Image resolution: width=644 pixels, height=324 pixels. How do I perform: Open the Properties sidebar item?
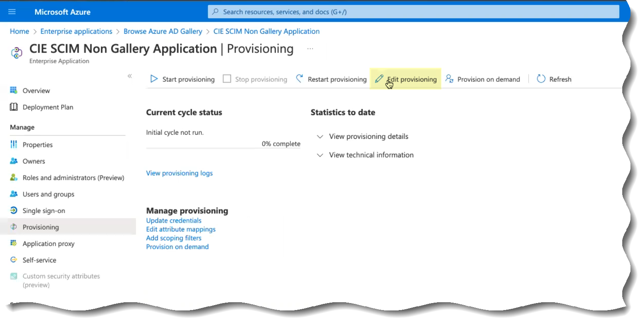[37, 145]
